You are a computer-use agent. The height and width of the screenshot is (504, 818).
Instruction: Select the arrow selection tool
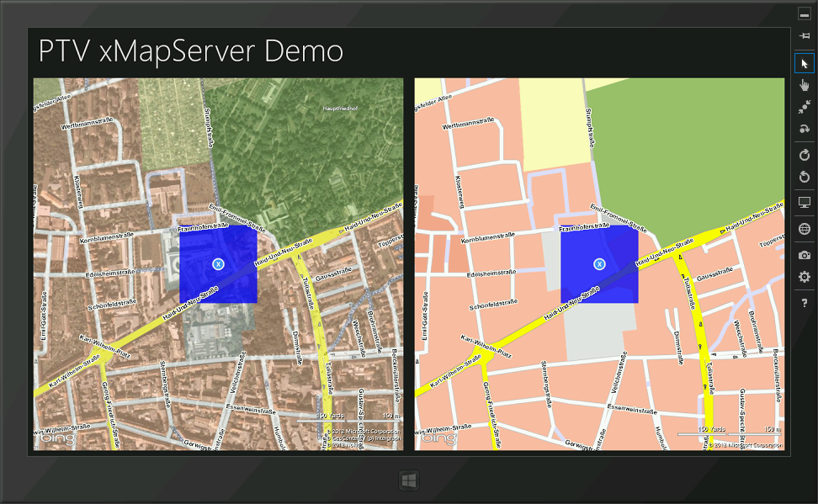(805, 61)
